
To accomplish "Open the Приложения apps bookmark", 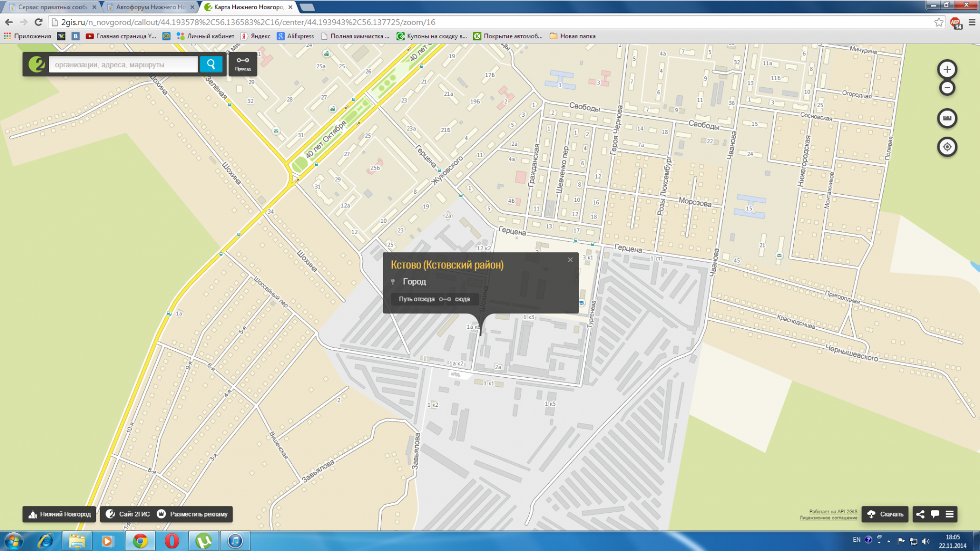I will [27, 36].
